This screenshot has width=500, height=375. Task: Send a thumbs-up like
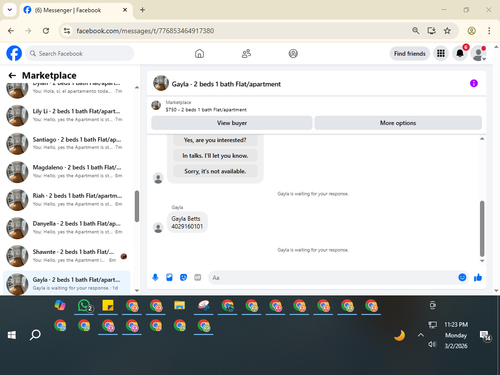coord(478,277)
